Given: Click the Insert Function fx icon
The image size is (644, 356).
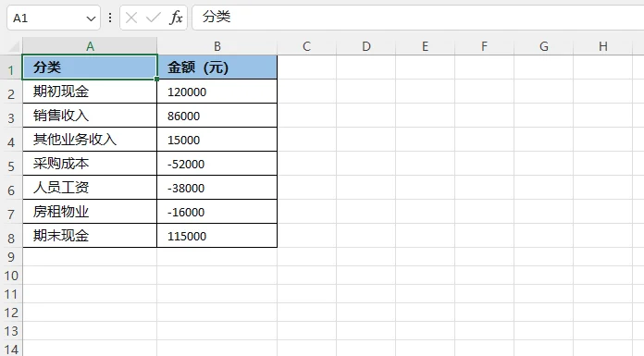Looking at the screenshot, I should (176, 18).
